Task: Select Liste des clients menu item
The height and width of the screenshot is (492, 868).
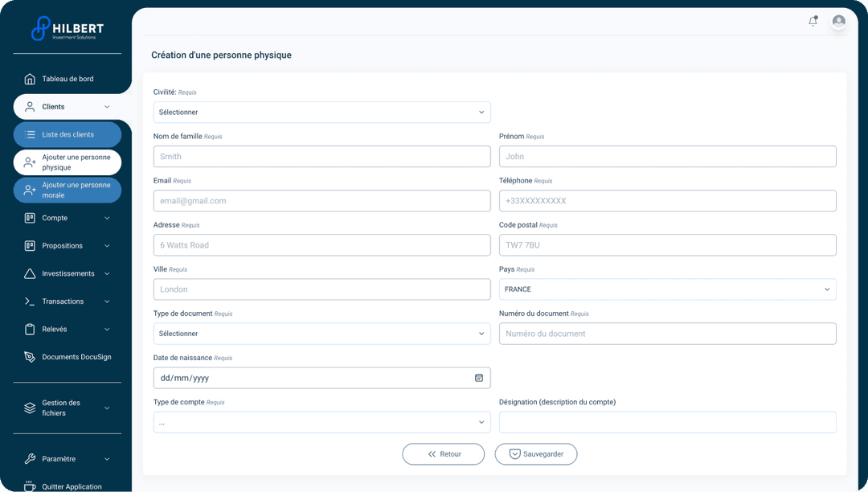Action: click(x=68, y=134)
